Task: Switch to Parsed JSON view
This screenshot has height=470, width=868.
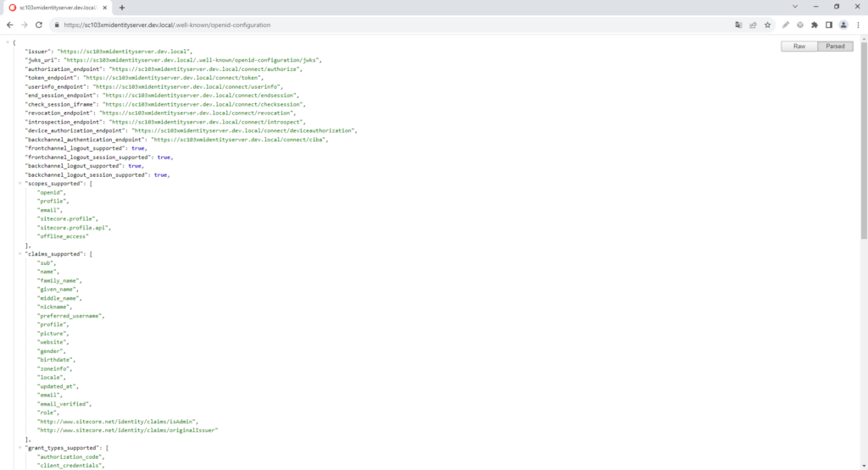Action: click(x=835, y=46)
